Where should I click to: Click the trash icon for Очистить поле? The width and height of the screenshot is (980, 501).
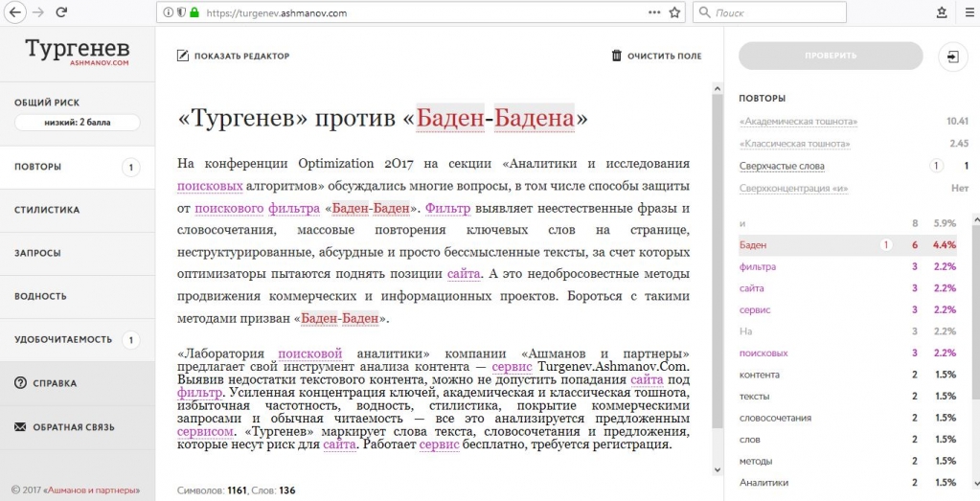coord(616,56)
